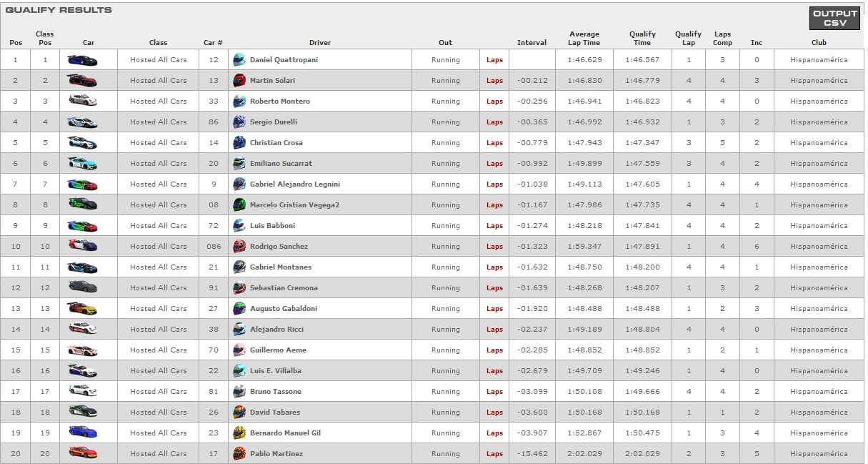Screen dimensions: 868x464
Task: Click the Club column header
Action: (x=819, y=43)
